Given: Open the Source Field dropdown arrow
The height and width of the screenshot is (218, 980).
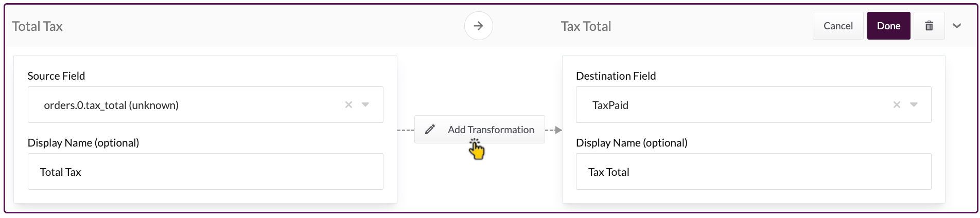Looking at the screenshot, I should [x=365, y=105].
